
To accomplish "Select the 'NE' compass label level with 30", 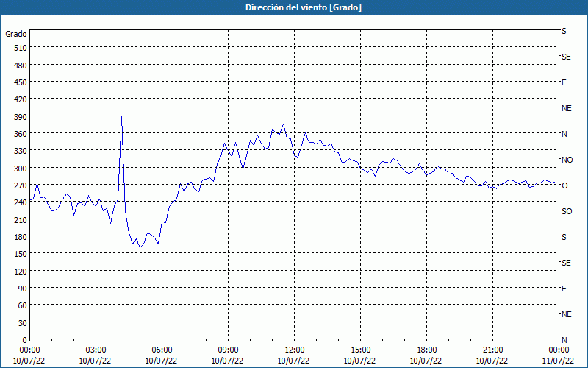I will [x=566, y=314].
